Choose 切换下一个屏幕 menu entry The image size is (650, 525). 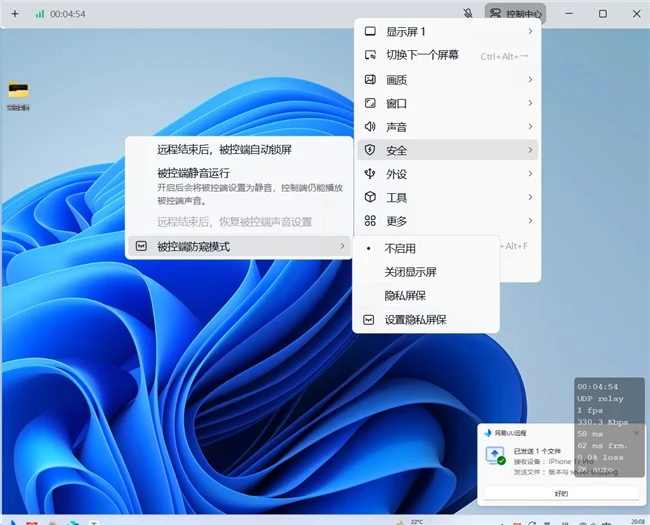[447, 55]
